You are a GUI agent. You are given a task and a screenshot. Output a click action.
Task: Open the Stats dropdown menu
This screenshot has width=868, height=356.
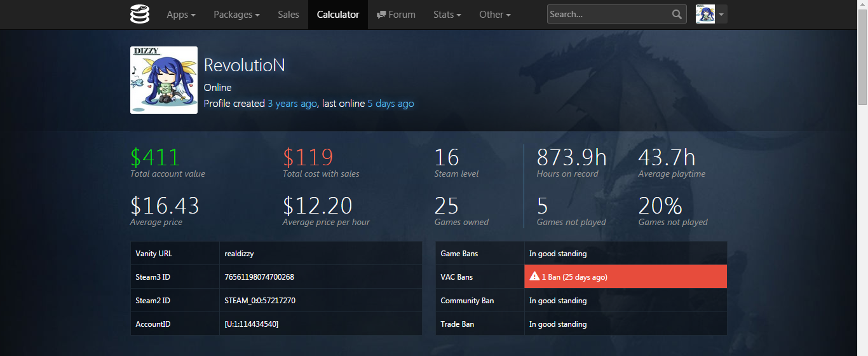[447, 14]
